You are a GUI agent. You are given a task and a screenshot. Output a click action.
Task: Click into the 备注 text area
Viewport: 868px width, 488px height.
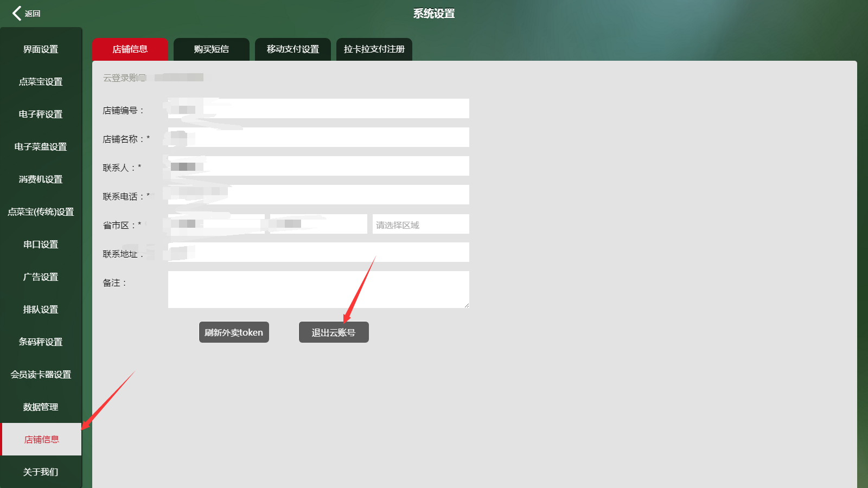(x=318, y=290)
